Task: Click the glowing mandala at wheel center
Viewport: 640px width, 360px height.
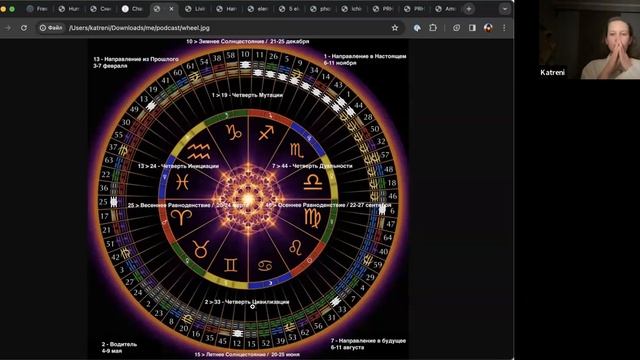Action: (x=248, y=199)
